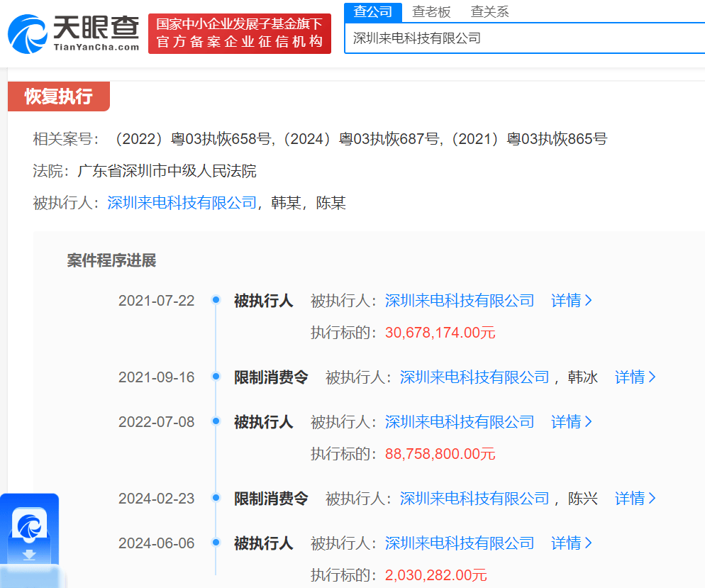Click the search field containing 深圳来电科技有限公司
Image resolution: width=705 pixels, height=588 pixels.
click(x=523, y=38)
